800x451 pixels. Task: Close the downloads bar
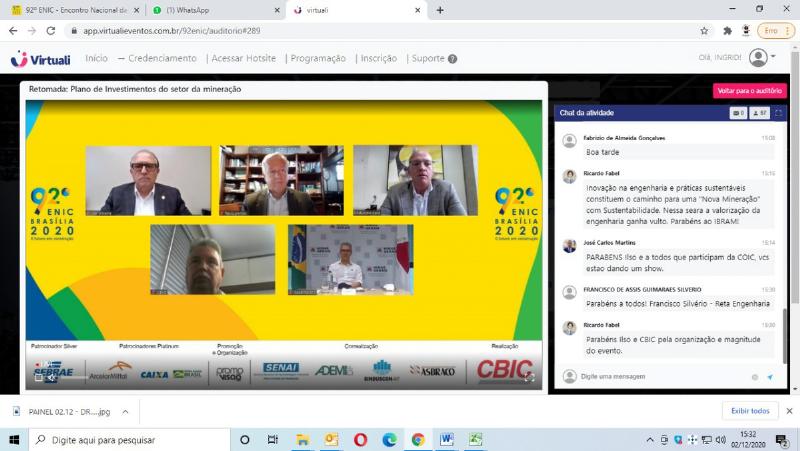(x=789, y=411)
